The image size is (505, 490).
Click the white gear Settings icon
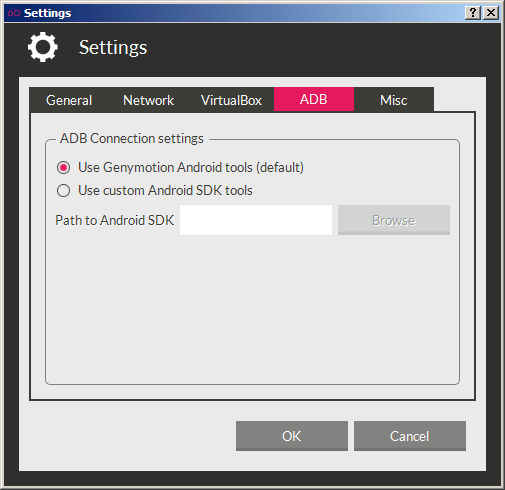43,47
